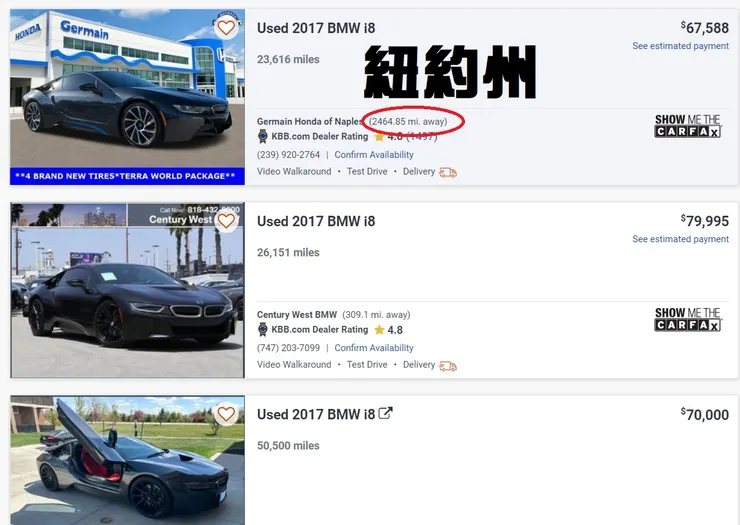See estimated payment for the $67,588 car
This screenshot has height=525, width=740.
click(681, 46)
